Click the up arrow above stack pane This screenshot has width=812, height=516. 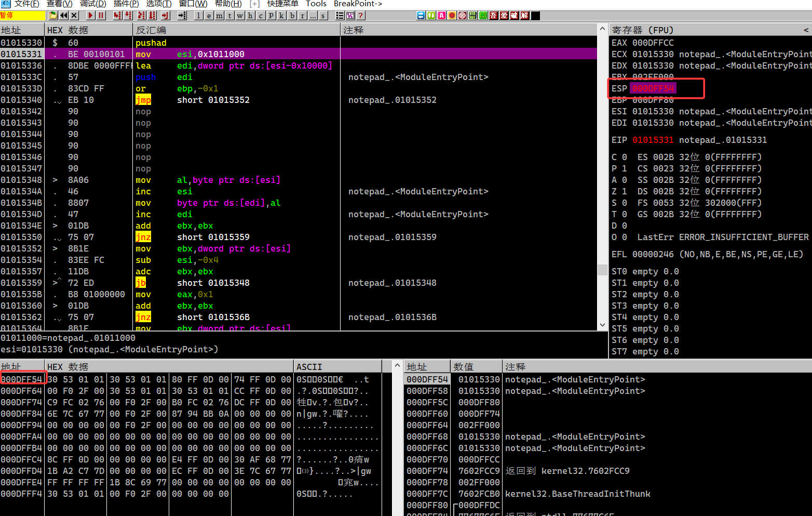[x=397, y=366]
